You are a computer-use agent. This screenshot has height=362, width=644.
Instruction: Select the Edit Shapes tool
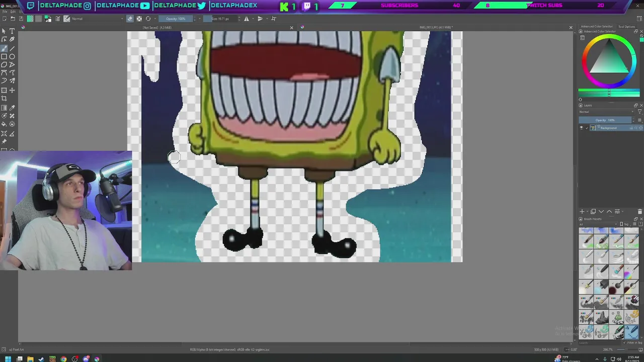tap(4, 39)
